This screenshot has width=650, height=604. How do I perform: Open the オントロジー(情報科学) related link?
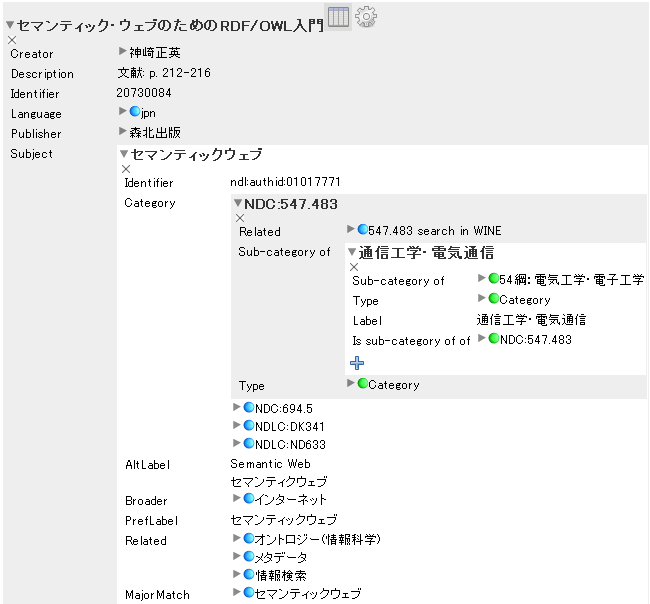coord(318,539)
